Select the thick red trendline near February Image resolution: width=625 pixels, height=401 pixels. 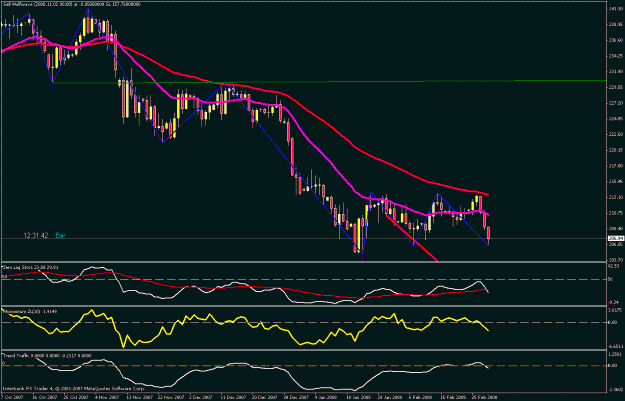click(x=411, y=238)
